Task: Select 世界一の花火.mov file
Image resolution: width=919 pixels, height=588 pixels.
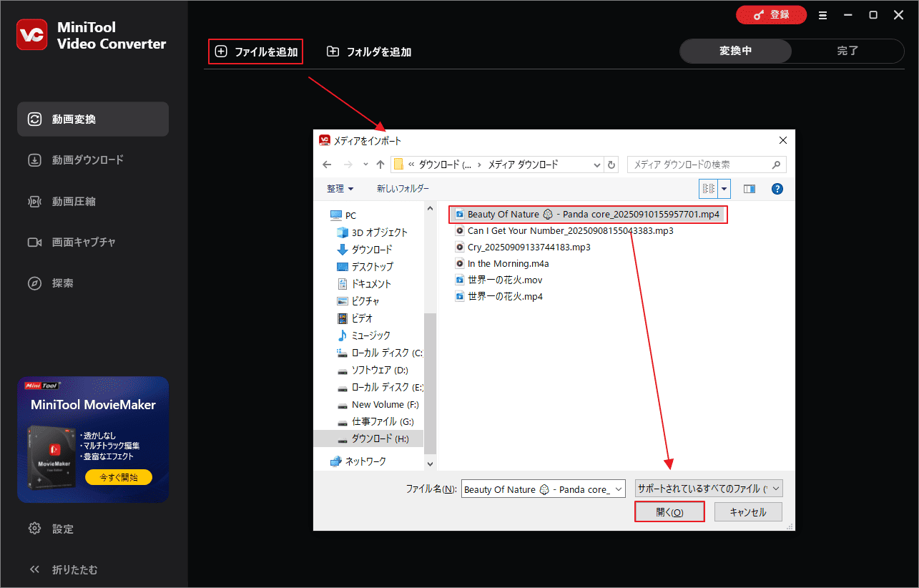Action: (x=499, y=280)
